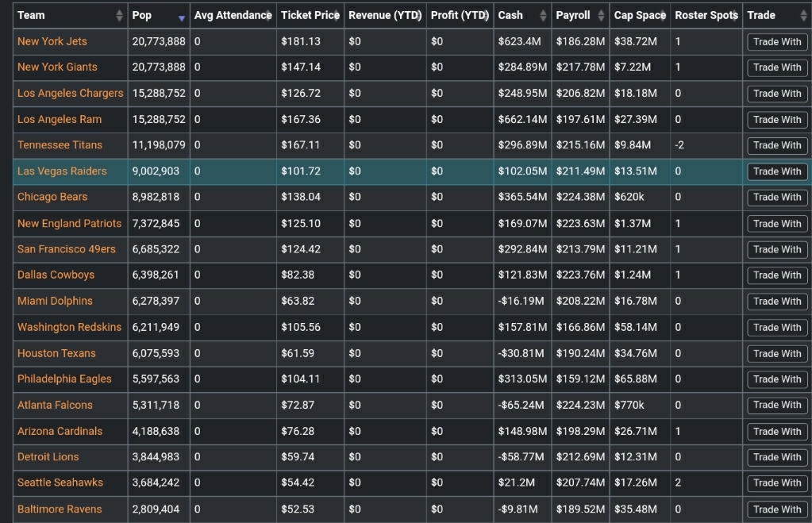
Task: Click the descending sort arrow beside Pop
Action: (x=182, y=17)
